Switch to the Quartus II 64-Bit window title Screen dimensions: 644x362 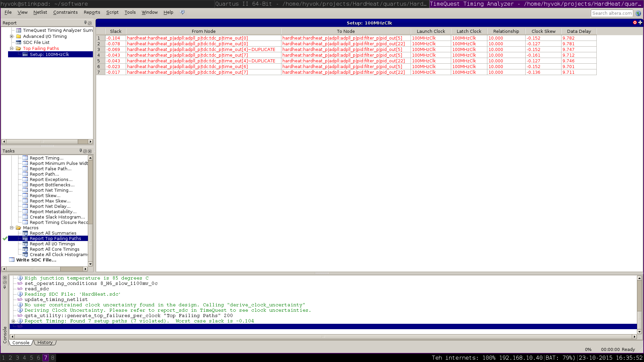pos(322,4)
